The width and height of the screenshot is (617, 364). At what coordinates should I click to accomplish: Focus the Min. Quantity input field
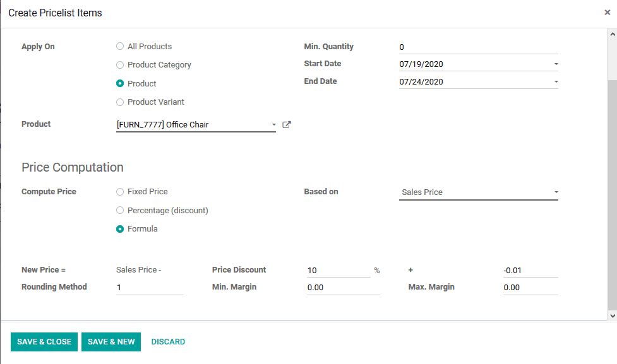(x=479, y=47)
